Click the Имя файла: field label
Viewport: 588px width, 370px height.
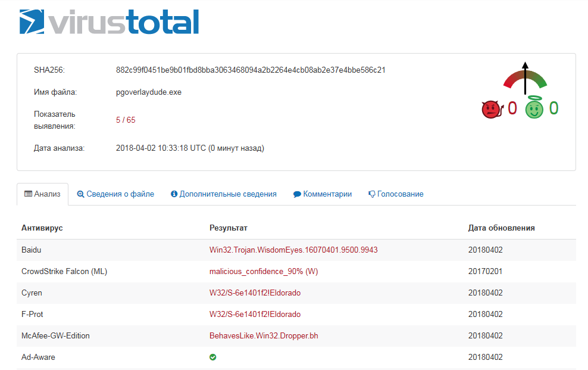point(55,92)
